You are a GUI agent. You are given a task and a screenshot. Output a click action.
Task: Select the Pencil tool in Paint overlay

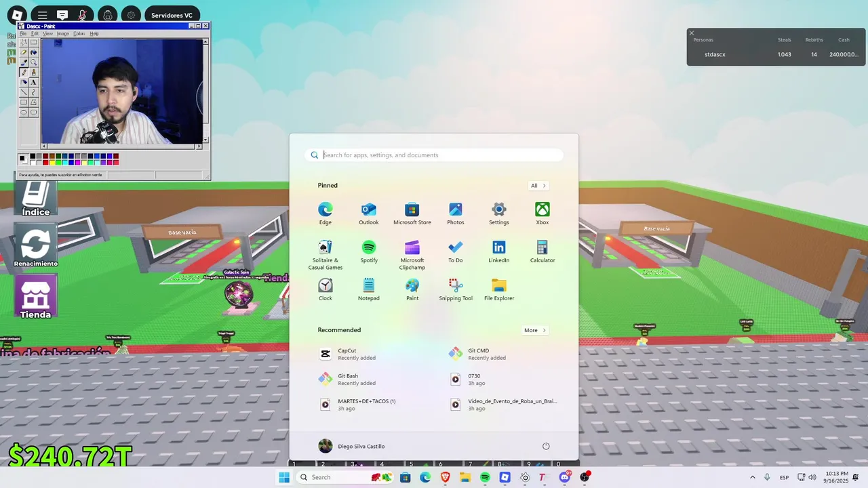point(24,72)
